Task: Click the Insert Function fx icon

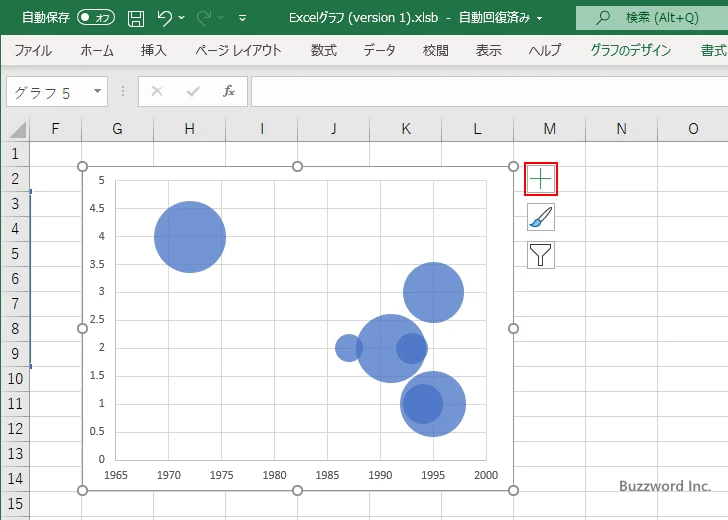Action: 228,91
